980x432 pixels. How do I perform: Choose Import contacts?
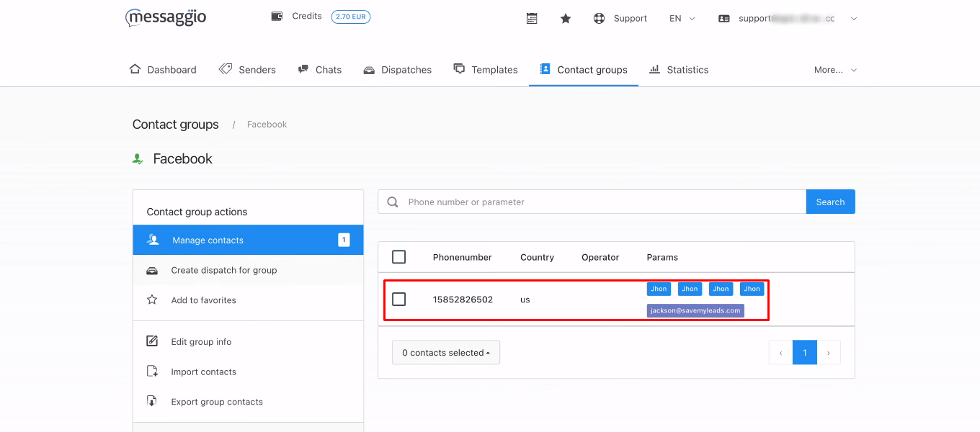248,372
